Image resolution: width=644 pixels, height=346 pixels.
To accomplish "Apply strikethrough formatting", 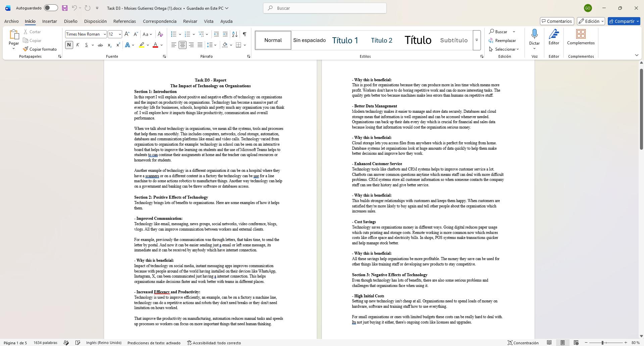I will click(100, 45).
